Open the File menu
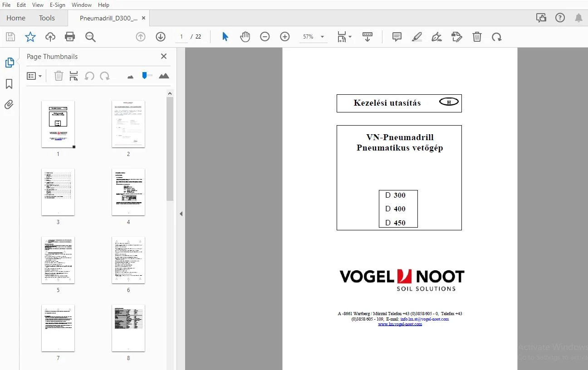 [6, 5]
